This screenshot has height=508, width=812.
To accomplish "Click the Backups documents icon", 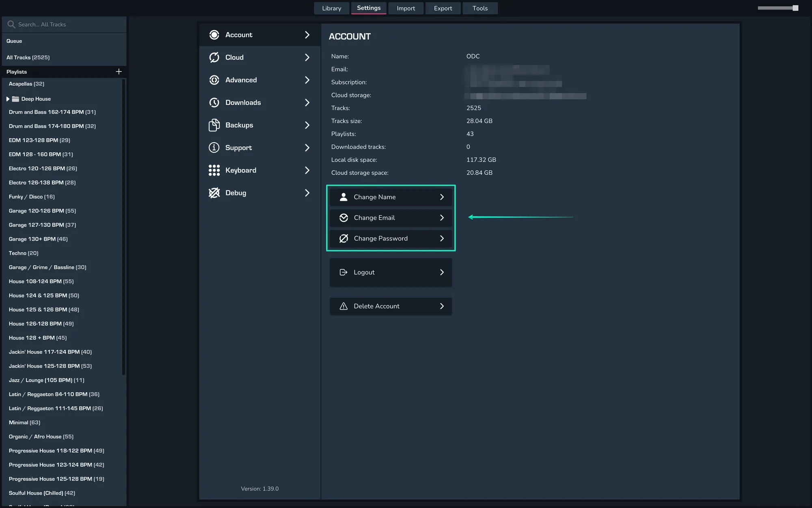I will click(x=214, y=125).
